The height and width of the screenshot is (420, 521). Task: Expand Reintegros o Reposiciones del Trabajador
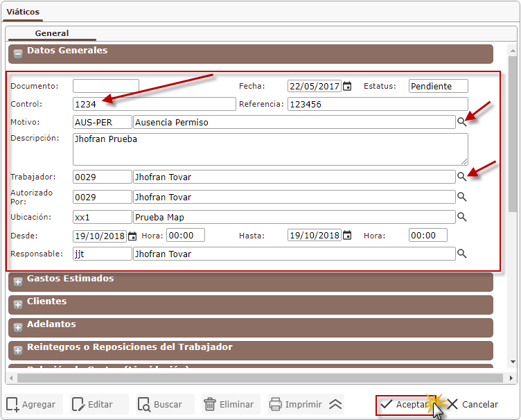tap(18, 350)
